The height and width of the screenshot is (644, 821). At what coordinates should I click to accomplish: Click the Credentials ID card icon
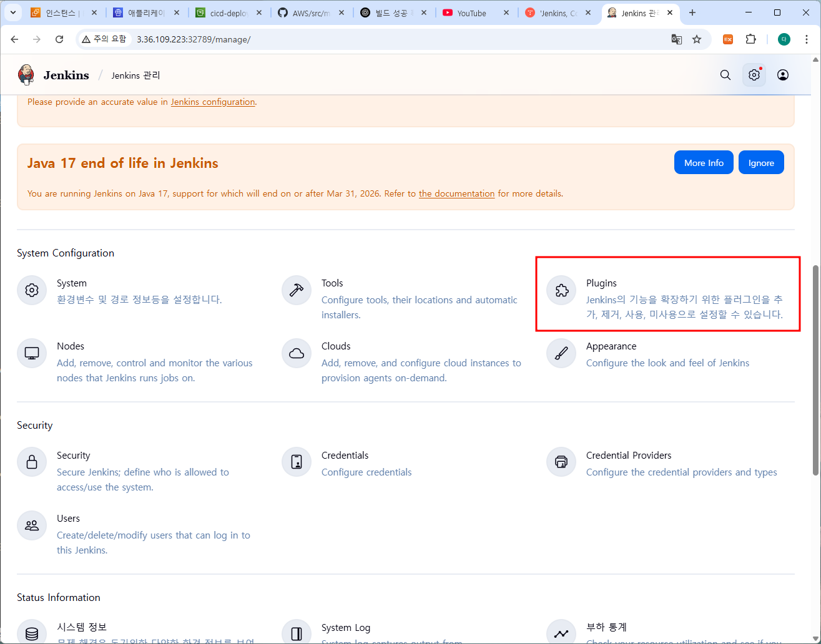[297, 462]
